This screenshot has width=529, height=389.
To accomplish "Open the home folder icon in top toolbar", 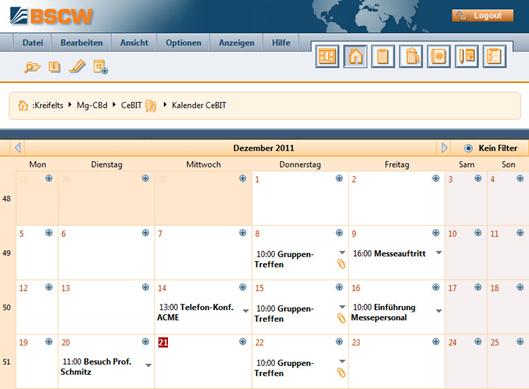I will coord(355,56).
